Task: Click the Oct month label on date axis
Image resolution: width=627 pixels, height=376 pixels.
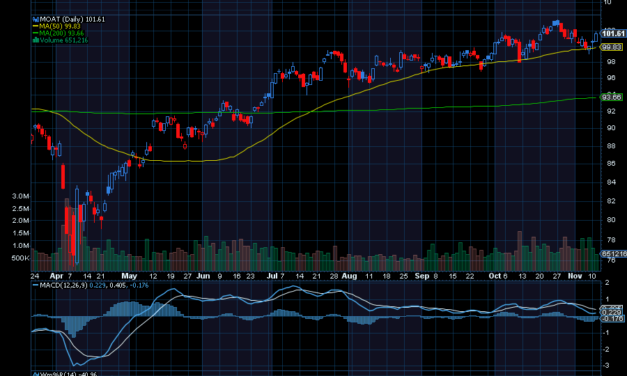Action: pyautogui.click(x=495, y=276)
